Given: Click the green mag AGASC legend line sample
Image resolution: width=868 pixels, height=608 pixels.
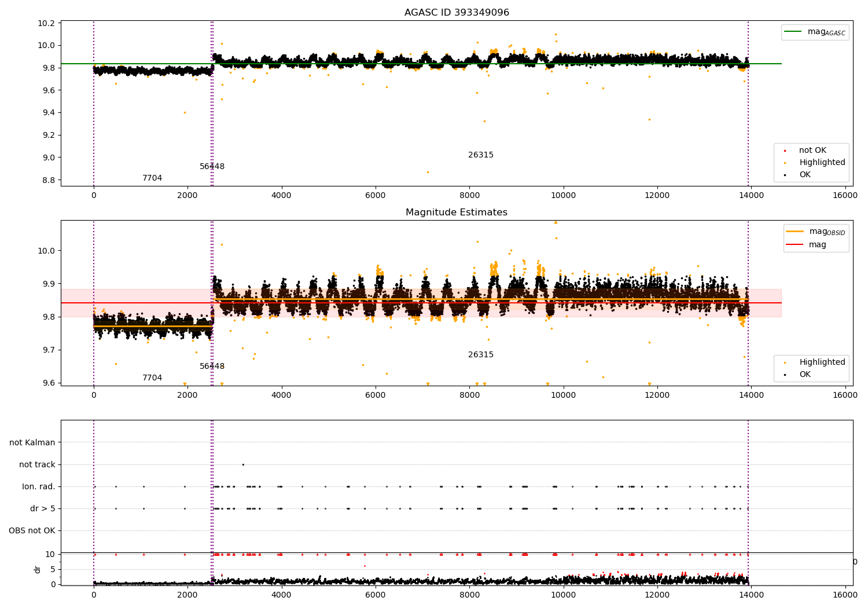Looking at the screenshot, I should click(793, 32).
